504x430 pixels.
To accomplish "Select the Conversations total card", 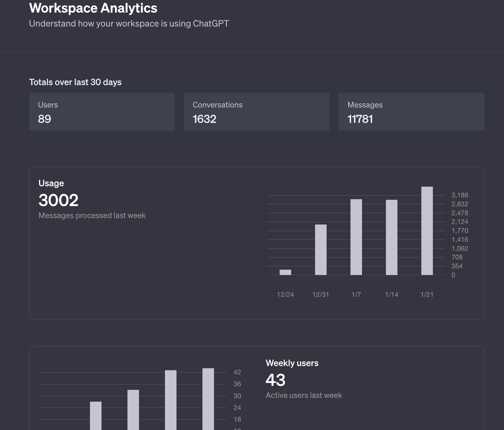I will click(256, 112).
